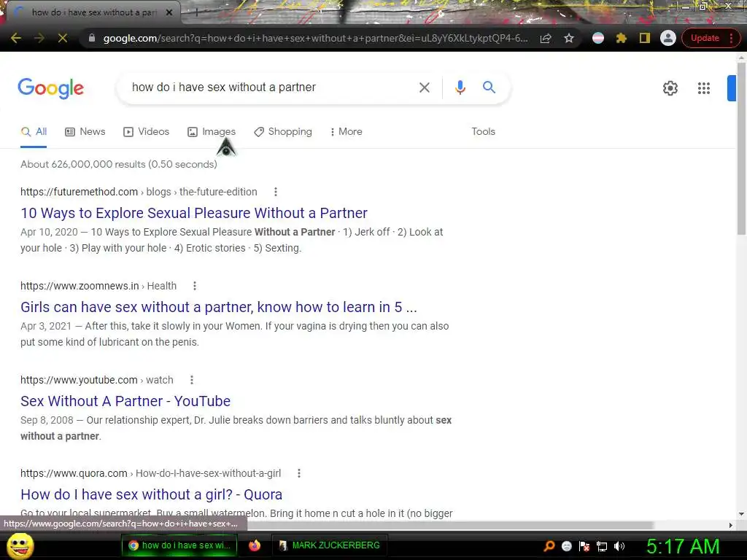The image size is (747, 560).
Task: Click the red Update button
Action: (705, 38)
